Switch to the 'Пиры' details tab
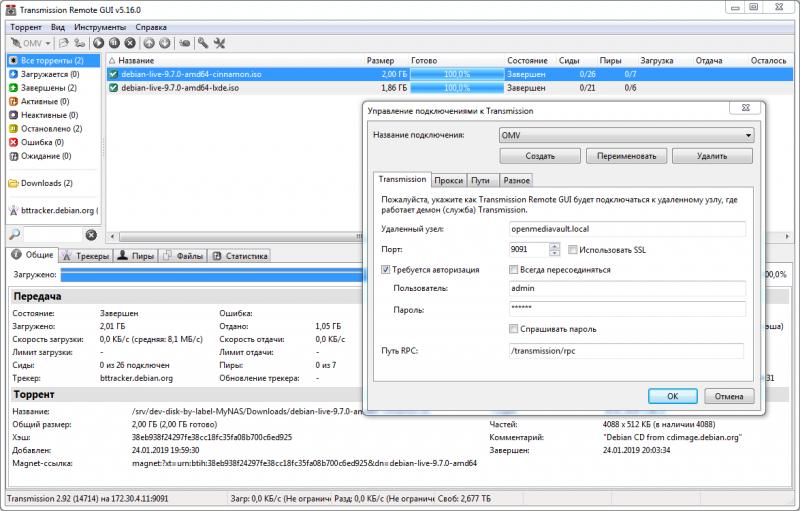Image resolution: width=800 pixels, height=511 pixels. (135, 256)
